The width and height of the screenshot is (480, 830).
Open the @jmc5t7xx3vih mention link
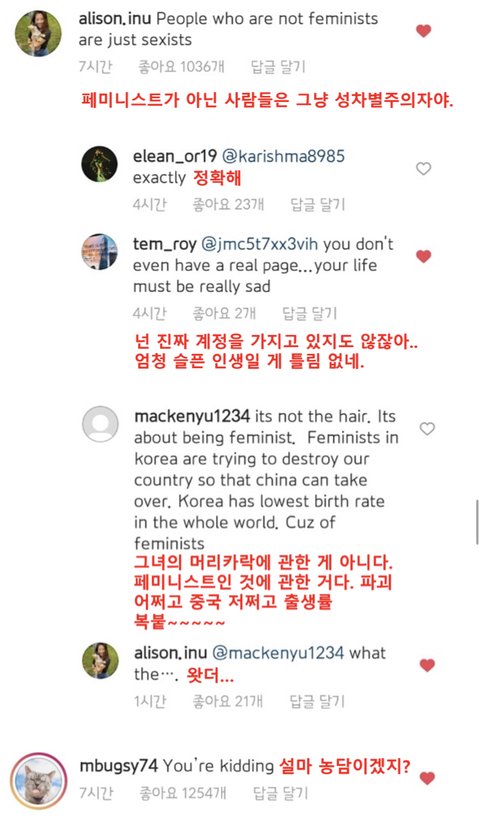click(260, 244)
